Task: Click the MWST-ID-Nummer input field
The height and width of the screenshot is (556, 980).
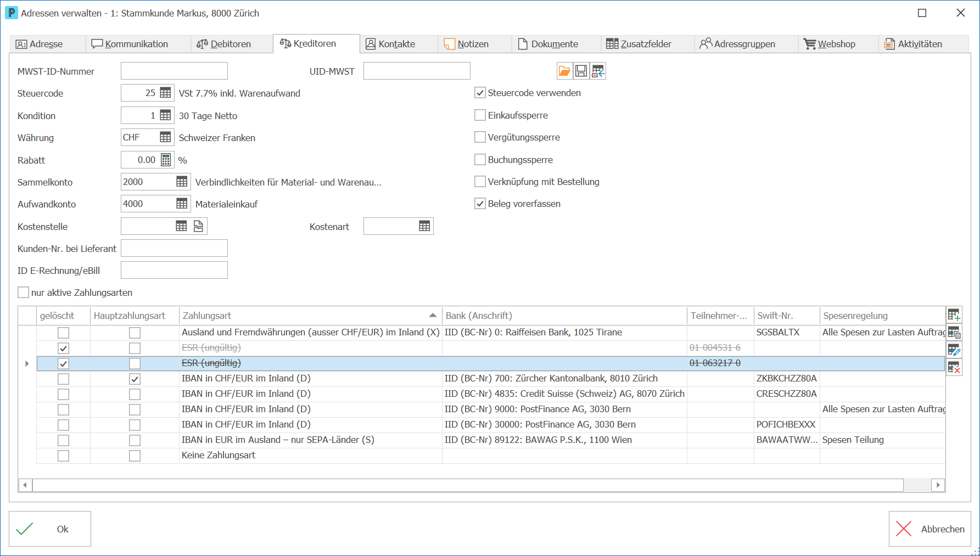Action: [x=174, y=71]
